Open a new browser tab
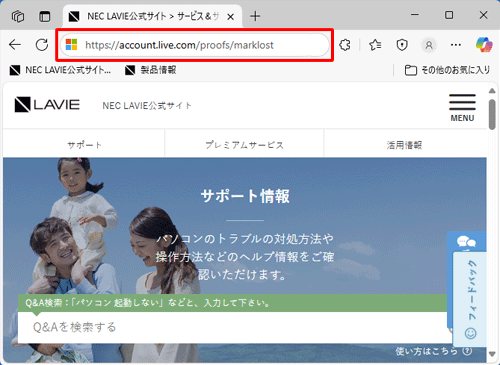The image size is (500, 365). tap(255, 16)
